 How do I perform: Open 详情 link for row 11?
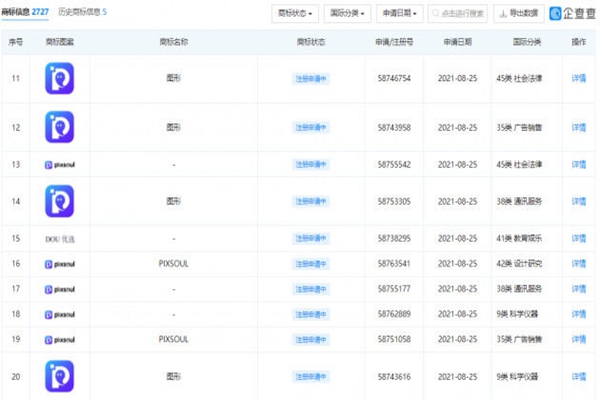[578, 77]
